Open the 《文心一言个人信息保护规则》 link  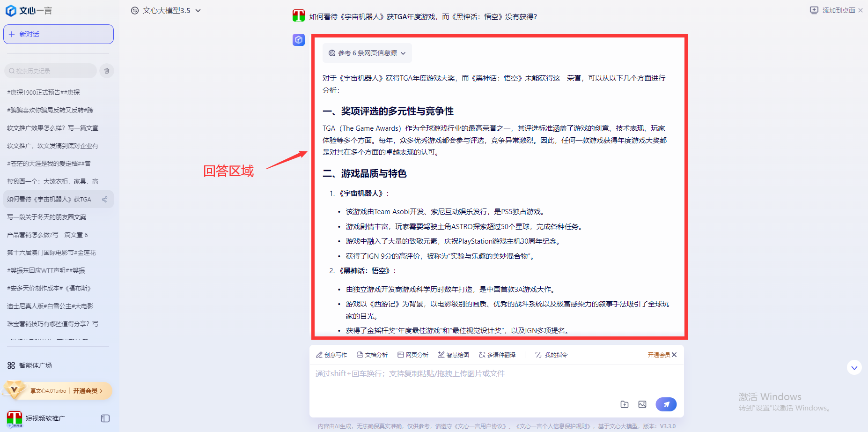point(553,426)
